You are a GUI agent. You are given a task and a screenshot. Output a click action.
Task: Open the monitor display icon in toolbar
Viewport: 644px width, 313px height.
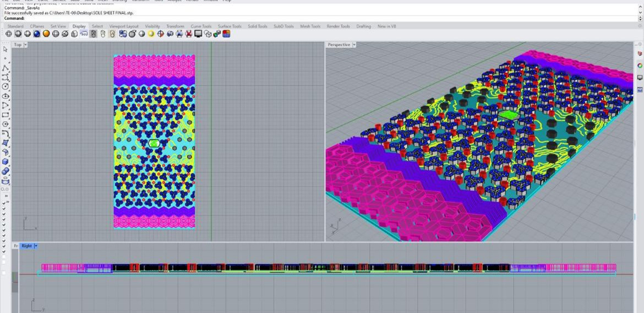pyautogui.click(x=198, y=34)
